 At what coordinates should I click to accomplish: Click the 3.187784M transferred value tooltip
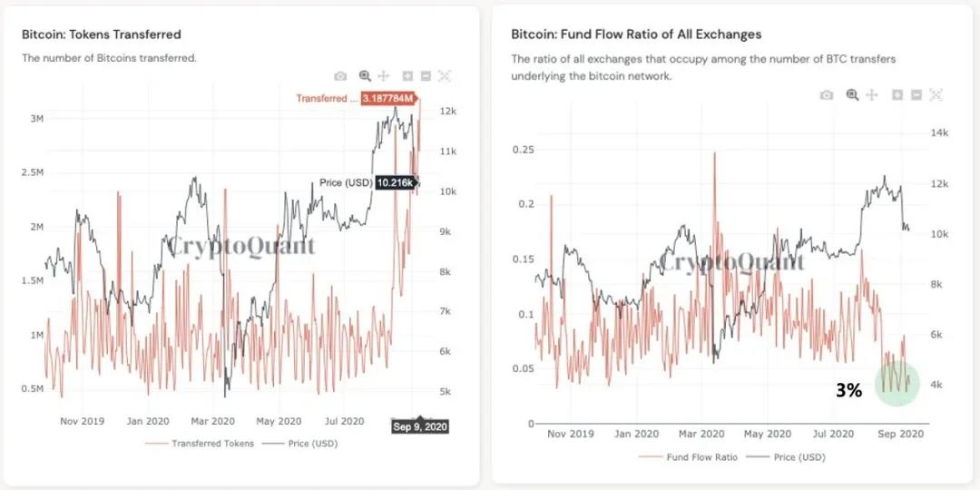(390, 98)
